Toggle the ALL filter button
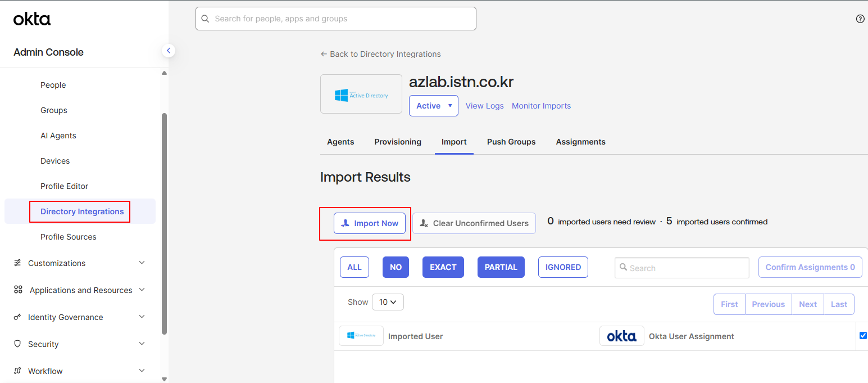Image resolution: width=868 pixels, height=383 pixels. point(355,267)
